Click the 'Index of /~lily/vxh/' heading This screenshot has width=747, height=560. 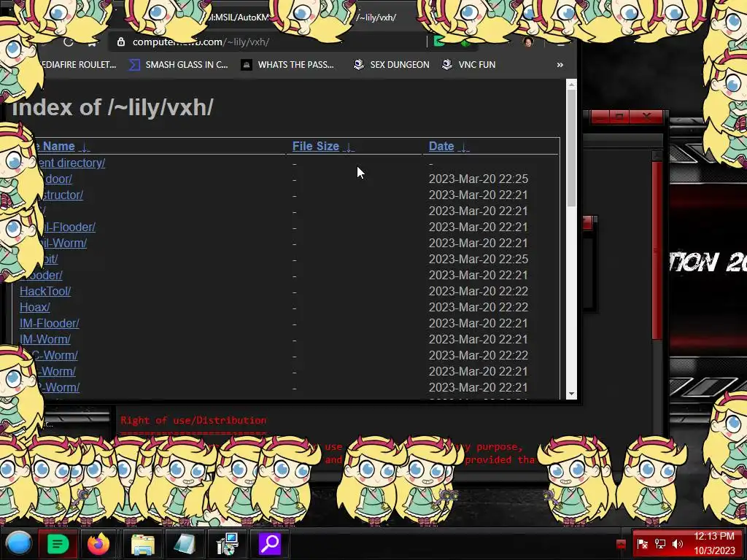[x=112, y=107]
